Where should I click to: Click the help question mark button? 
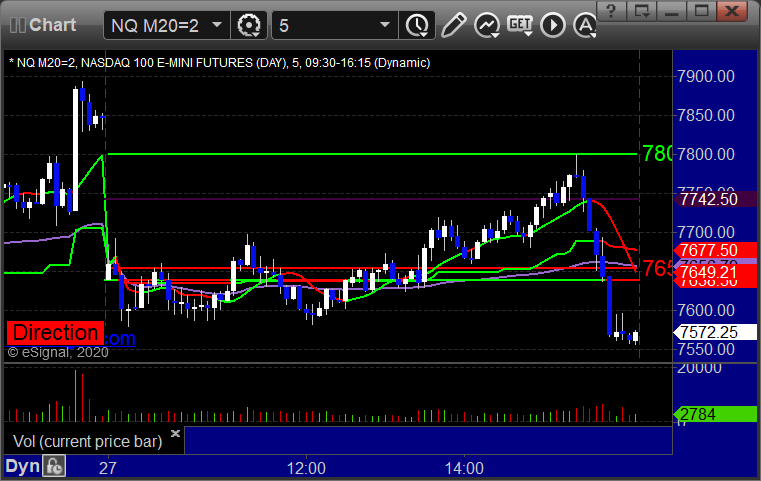click(611, 11)
